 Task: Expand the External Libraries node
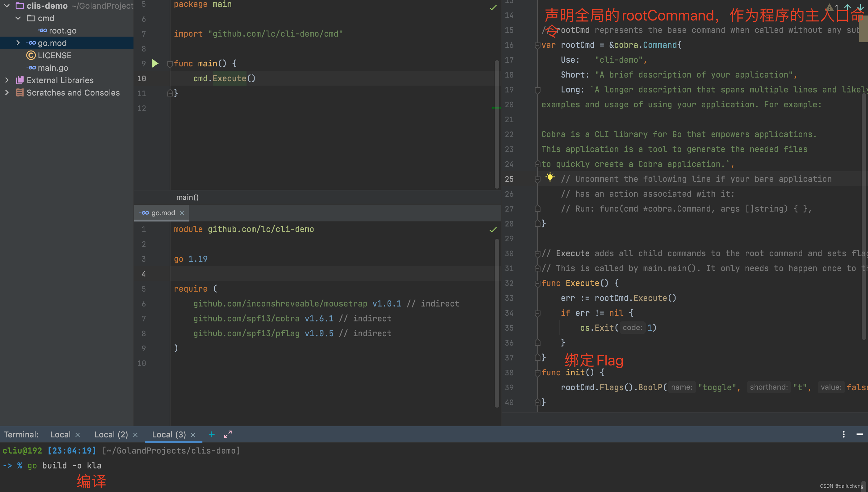pos(7,80)
